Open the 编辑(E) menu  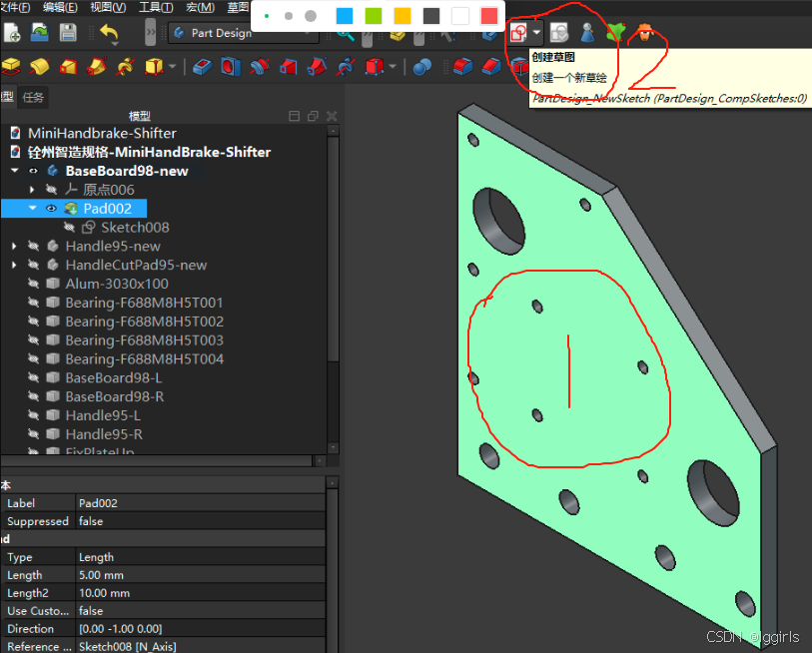[x=60, y=7]
